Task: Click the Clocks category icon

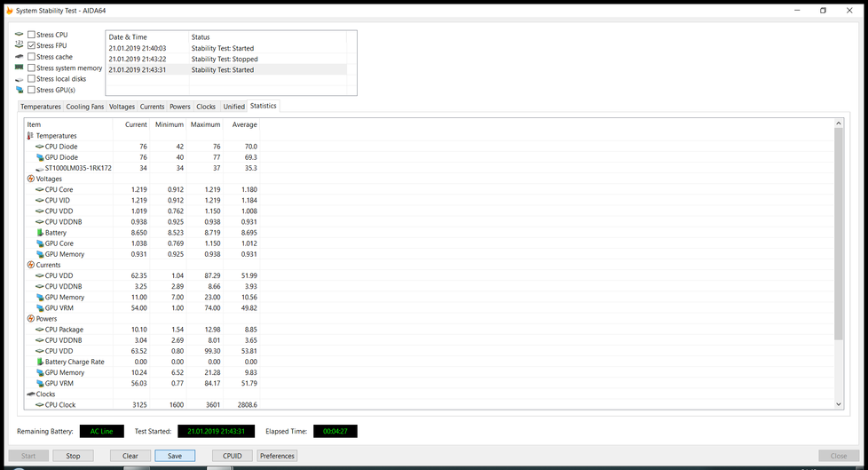Action: point(31,394)
